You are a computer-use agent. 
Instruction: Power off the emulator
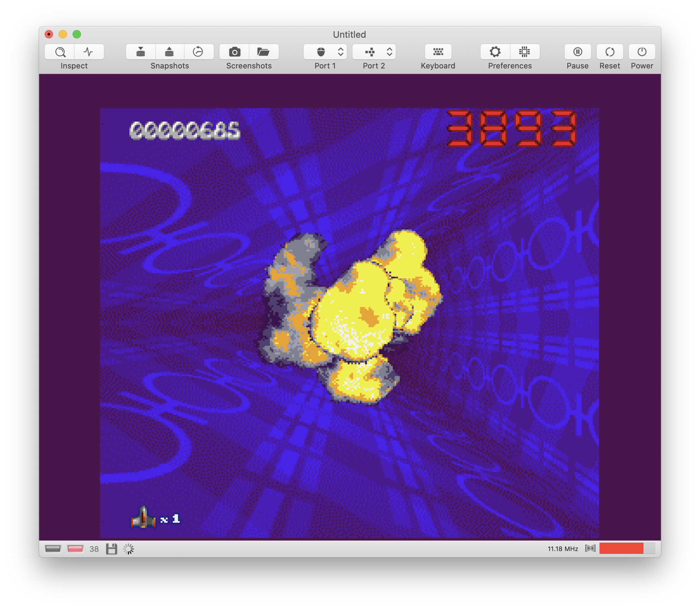642,52
